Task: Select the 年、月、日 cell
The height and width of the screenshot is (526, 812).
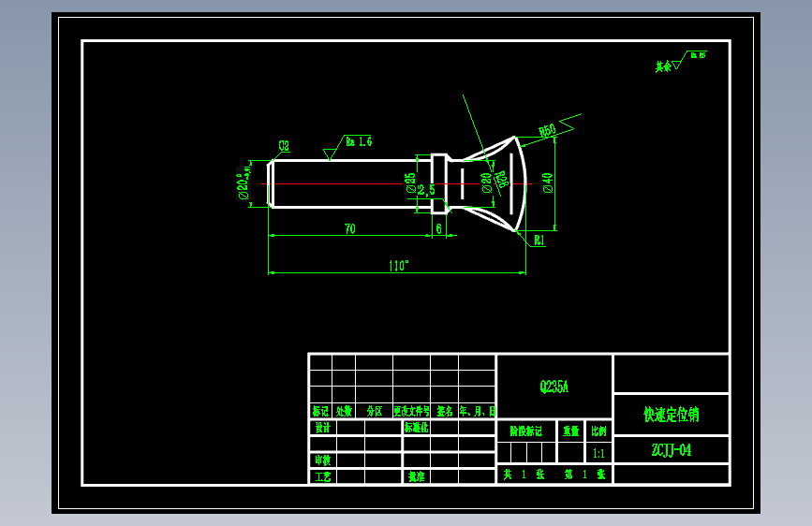Action: [478, 411]
